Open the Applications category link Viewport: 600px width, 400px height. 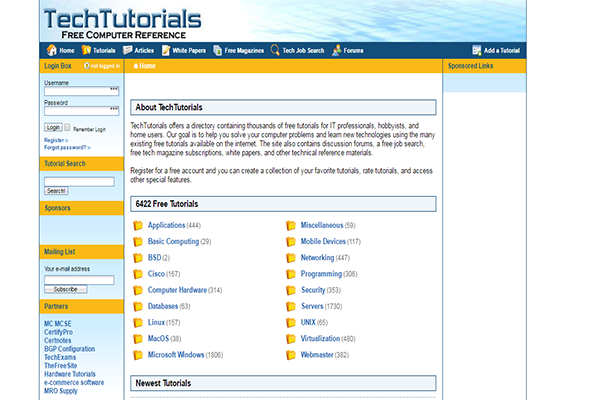click(x=166, y=225)
